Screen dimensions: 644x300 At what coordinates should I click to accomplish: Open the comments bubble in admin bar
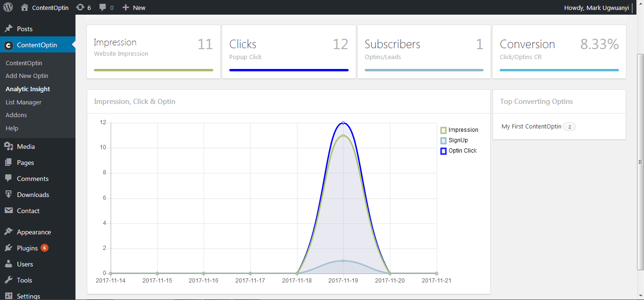tap(103, 8)
